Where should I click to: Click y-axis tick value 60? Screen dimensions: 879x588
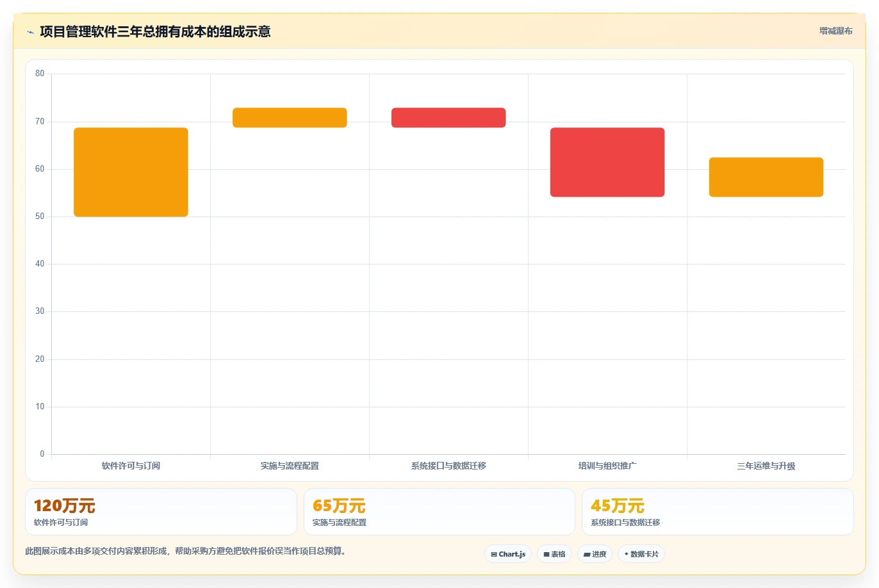[40, 169]
